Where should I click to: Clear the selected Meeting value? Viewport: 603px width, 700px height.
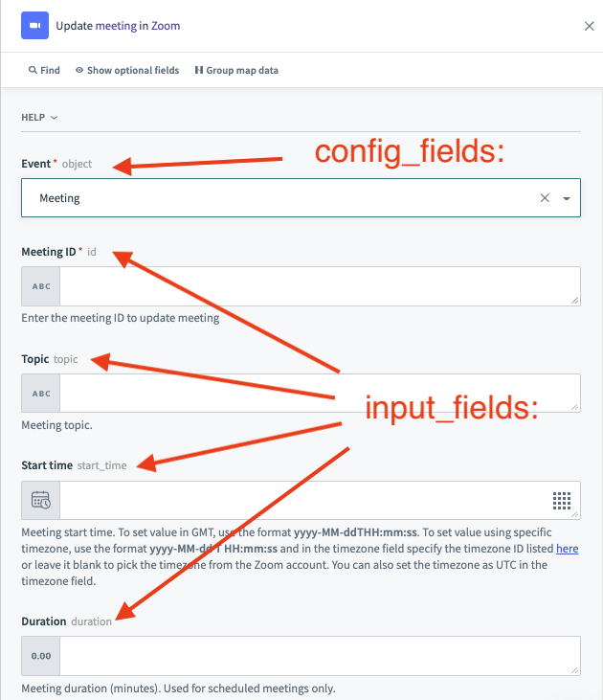pyautogui.click(x=545, y=198)
